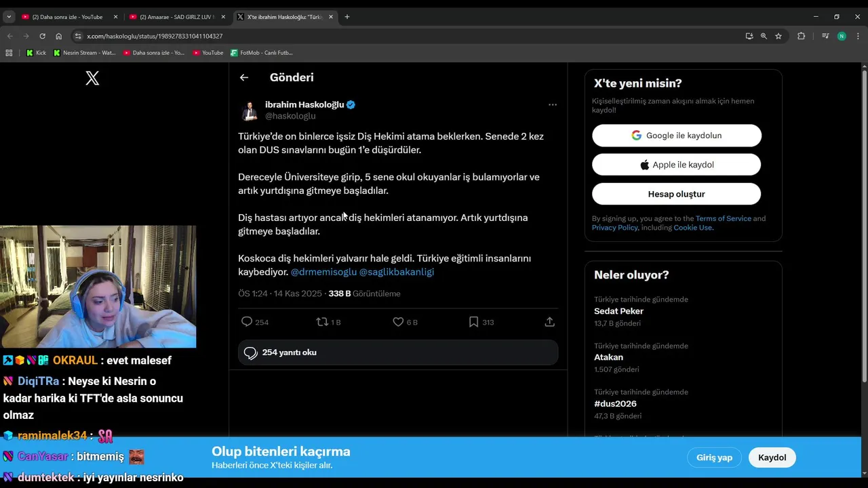The image size is (868, 488).
Task: Go back using the Gönderi back arrow
Action: [x=244, y=77]
